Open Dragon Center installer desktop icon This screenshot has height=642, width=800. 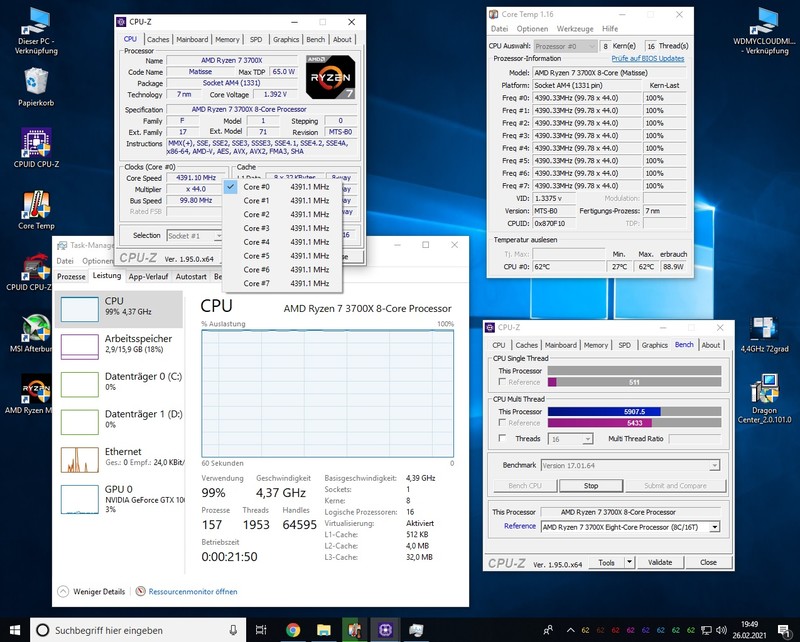(764, 398)
